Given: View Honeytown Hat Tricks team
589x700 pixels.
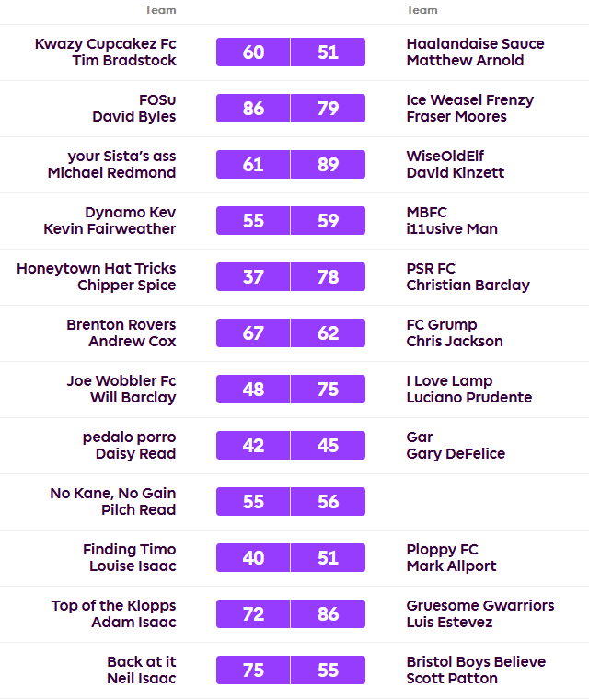Looking at the screenshot, I should [x=96, y=269].
